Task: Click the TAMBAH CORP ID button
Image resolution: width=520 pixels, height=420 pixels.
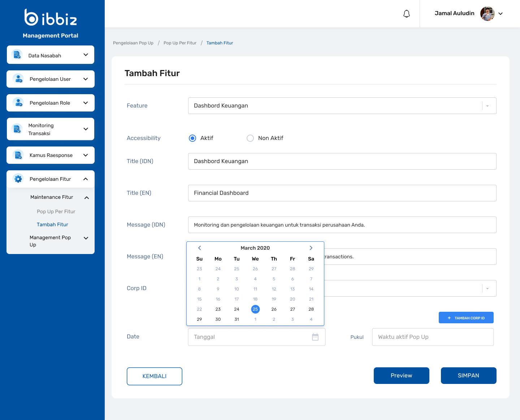Action: point(466,318)
